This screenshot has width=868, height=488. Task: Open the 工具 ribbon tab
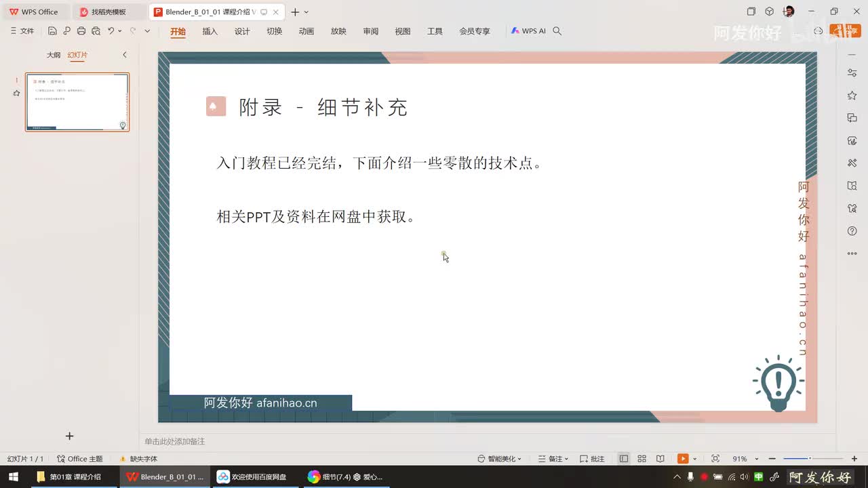point(435,31)
